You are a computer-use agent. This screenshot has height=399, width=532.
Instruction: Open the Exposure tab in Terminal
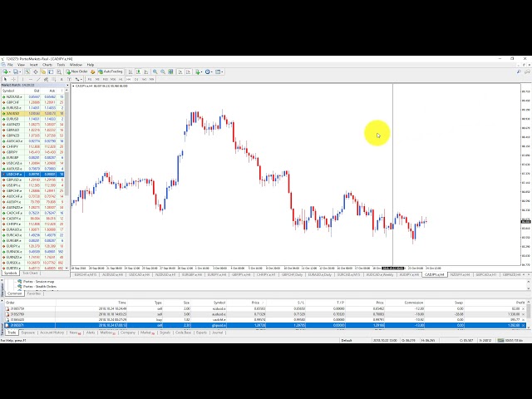28,332
